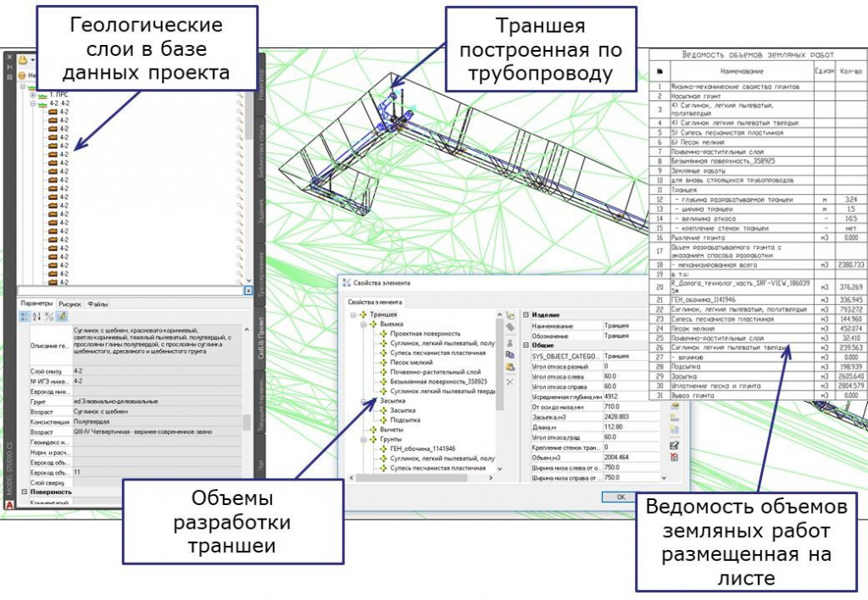Click the folder icon at top of project panel
This screenshot has width=868, height=600.
[x=24, y=60]
